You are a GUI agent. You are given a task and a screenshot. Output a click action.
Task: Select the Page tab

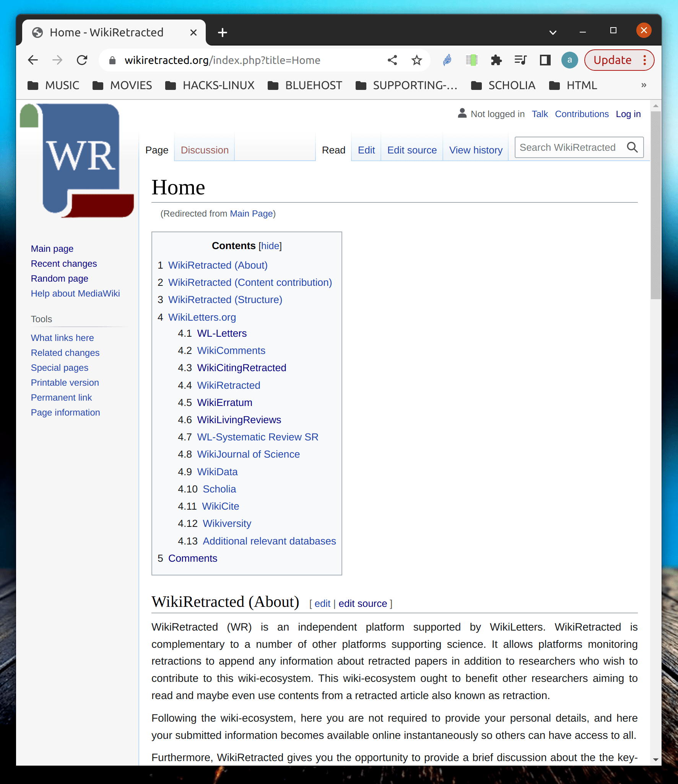[157, 150]
